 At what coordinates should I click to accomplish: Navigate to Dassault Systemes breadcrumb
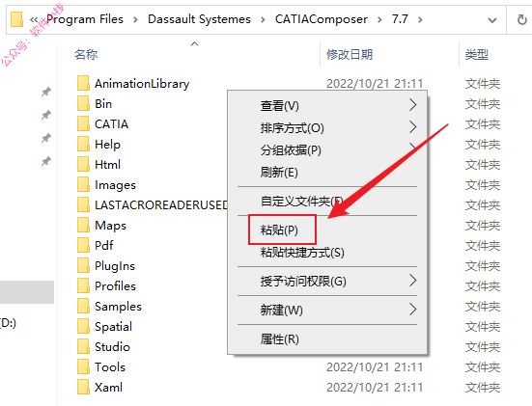(199, 19)
